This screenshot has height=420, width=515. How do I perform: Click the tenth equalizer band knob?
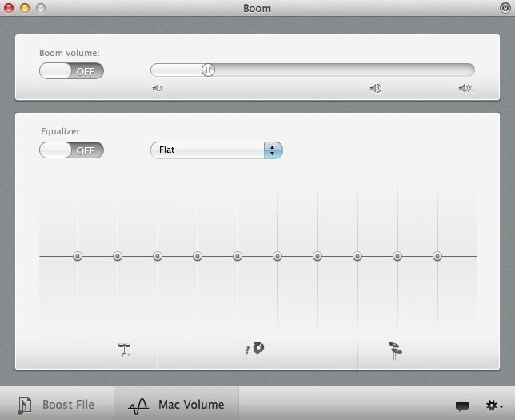[437, 256]
